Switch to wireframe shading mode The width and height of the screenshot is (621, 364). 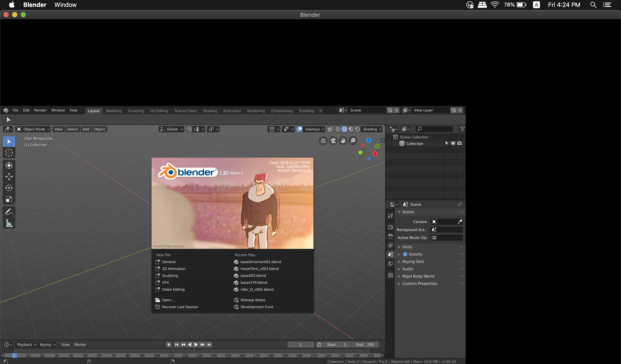[338, 129]
